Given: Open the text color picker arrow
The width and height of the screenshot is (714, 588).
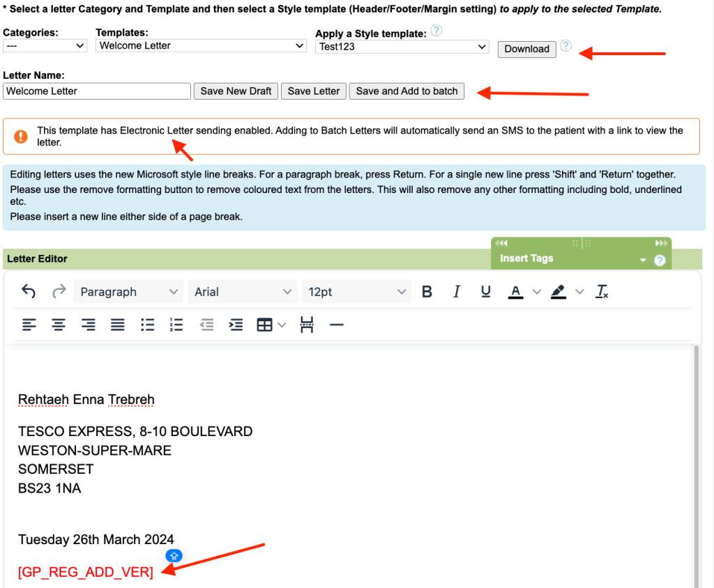Looking at the screenshot, I should [536, 292].
